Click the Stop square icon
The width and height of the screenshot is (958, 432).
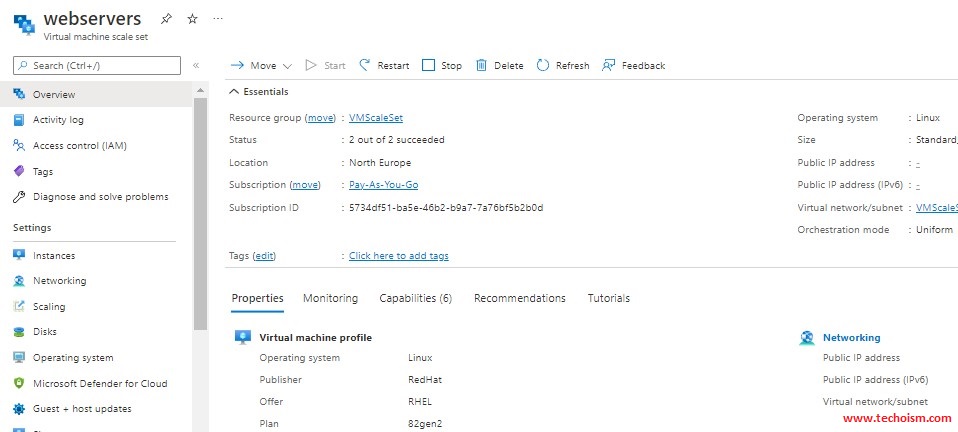coord(428,65)
